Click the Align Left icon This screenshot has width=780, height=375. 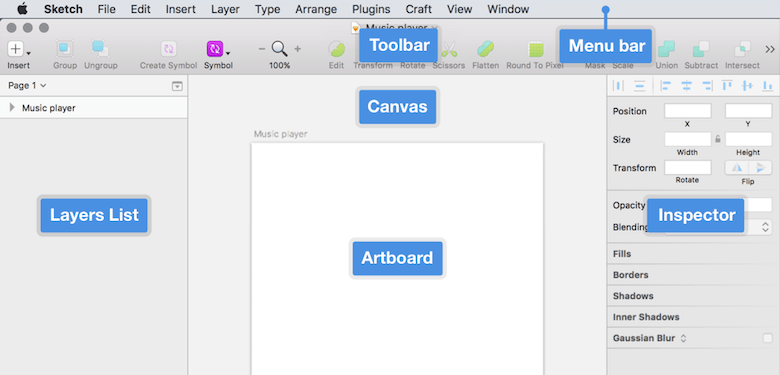click(x=665, y=86)
